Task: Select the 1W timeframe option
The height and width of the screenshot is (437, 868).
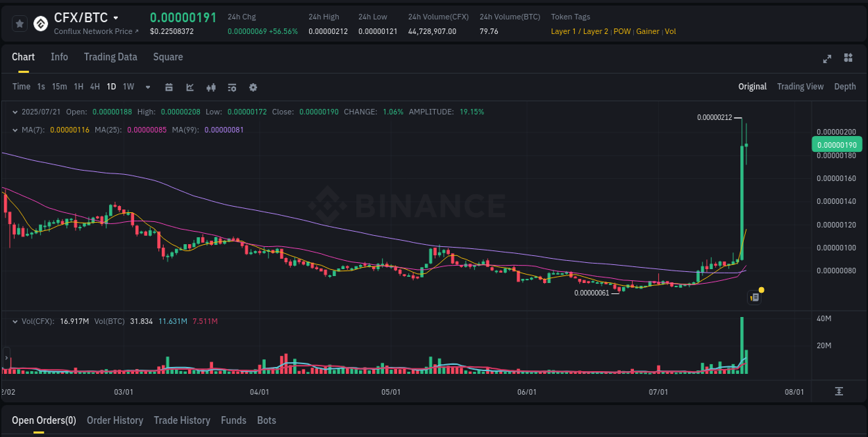Action: (x=128, y=87)
